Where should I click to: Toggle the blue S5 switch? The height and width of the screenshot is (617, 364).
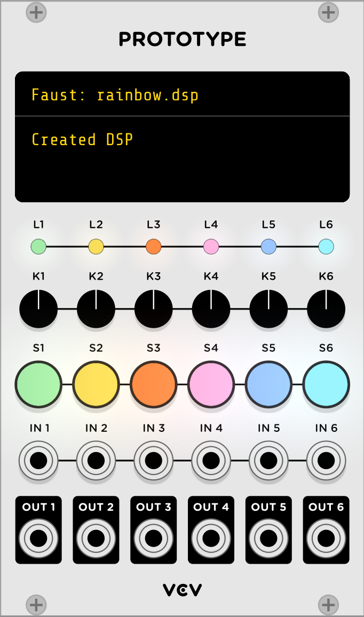point(268,384)
